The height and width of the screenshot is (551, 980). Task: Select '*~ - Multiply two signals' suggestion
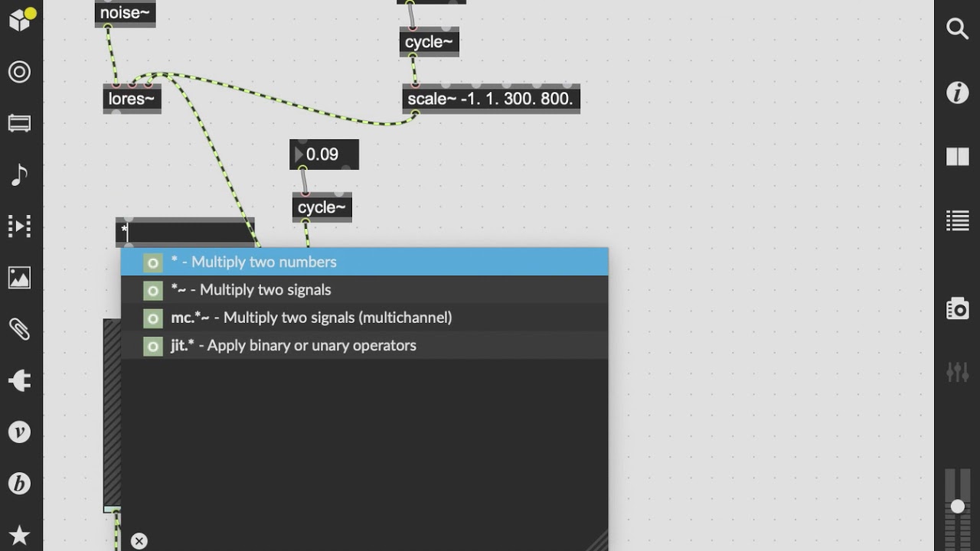[x=364, y=290]
